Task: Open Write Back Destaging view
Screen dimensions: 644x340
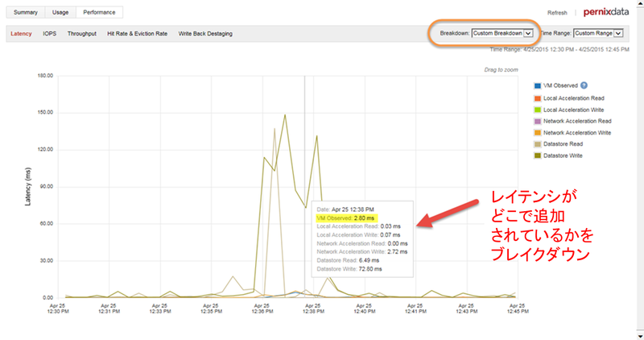Action: point(205,34)
